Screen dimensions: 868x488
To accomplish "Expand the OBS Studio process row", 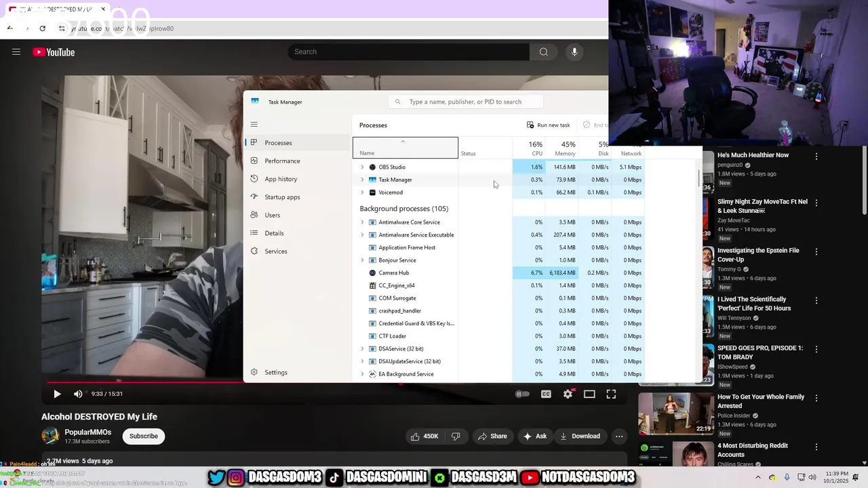I will click(362, 167).
